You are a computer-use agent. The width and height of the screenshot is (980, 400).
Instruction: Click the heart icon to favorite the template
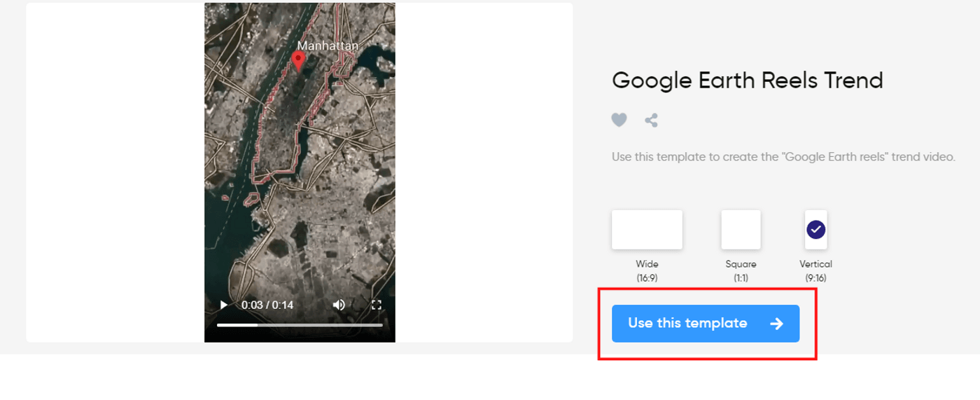click(619, 120)
